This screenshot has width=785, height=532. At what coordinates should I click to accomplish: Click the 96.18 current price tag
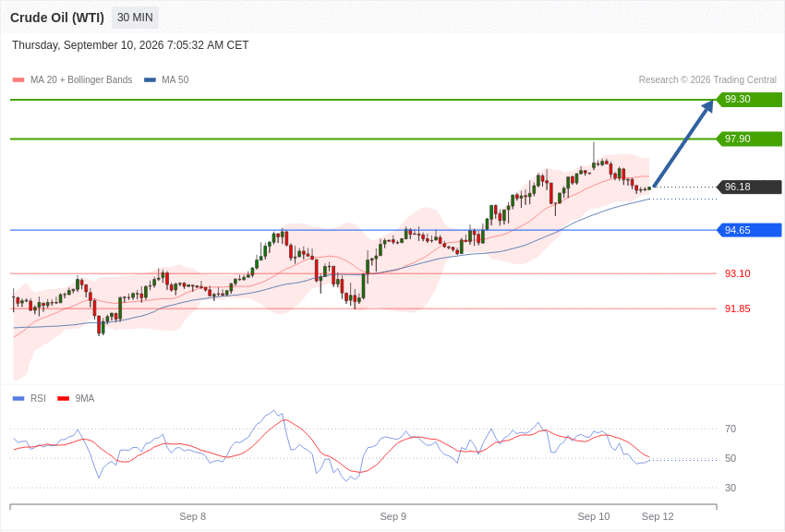coord(750,187)
